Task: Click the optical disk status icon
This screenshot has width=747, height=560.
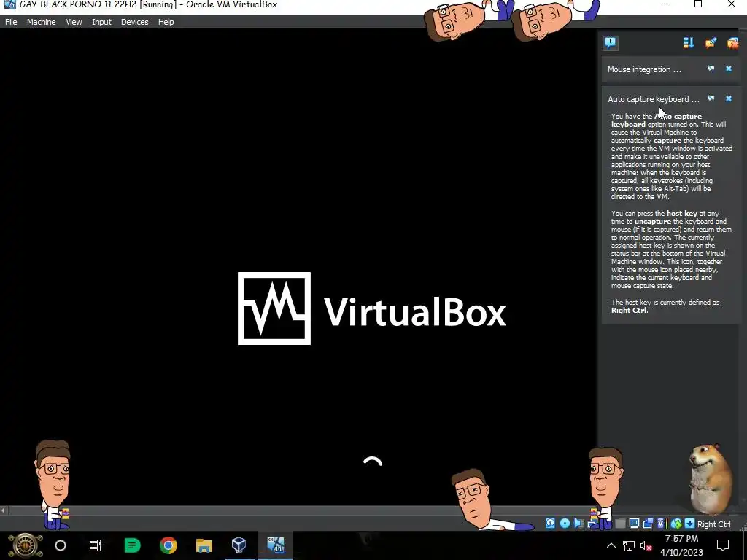Action: pos(565,524)
